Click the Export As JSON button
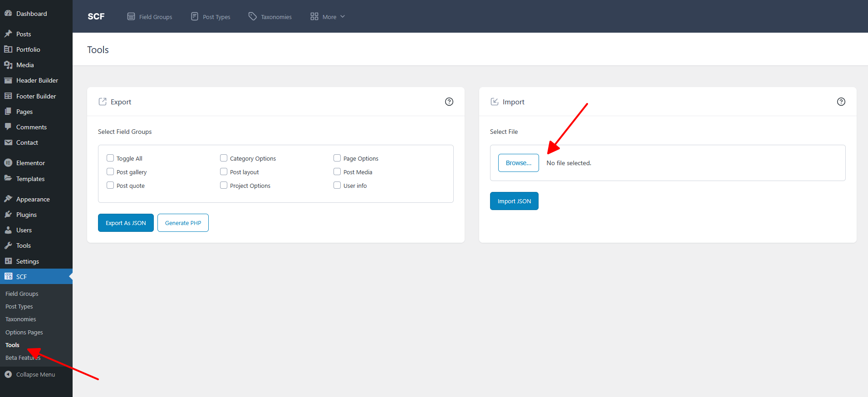868x397 pixels. click(126, 223)
